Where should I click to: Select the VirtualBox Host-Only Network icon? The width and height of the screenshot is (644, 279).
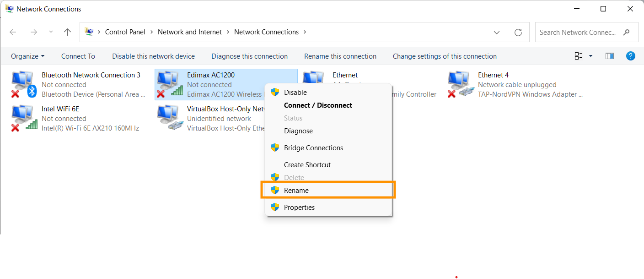pos(169,119)
